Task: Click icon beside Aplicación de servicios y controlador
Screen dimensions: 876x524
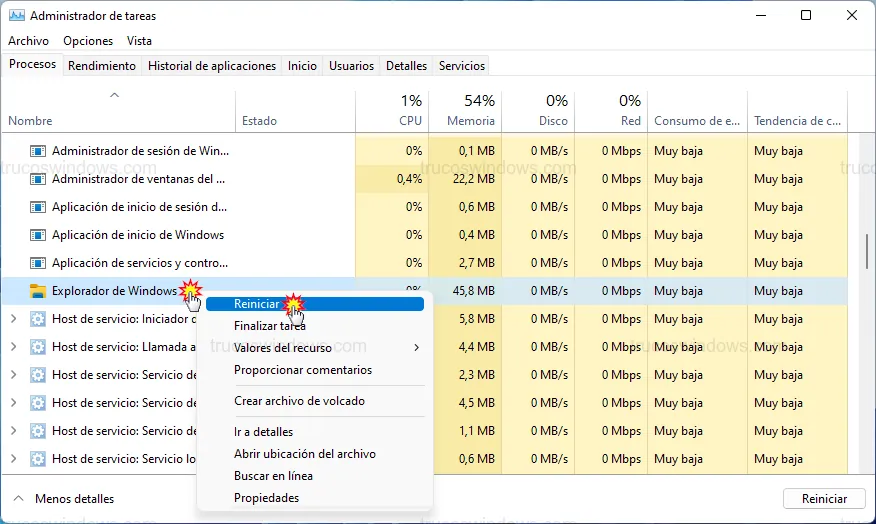Action: tap(38, 263)
